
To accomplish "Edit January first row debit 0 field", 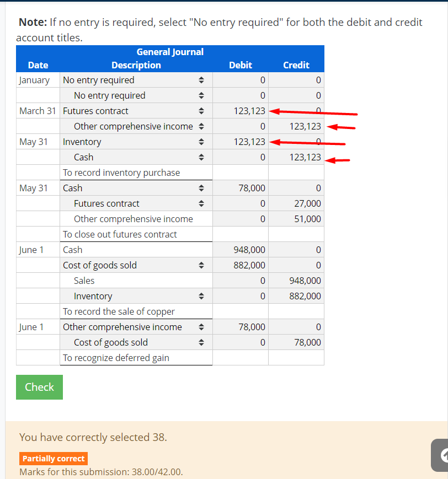I will (241, 80).
